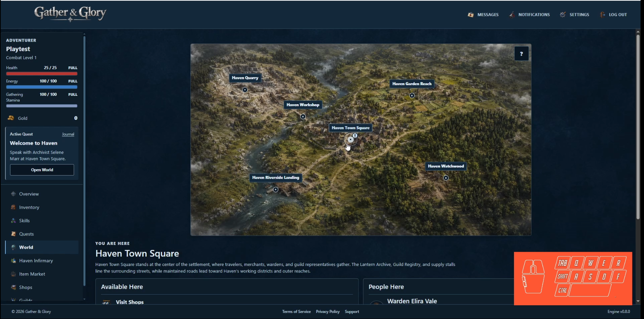Select the Haven Riverside Landing map marker
This screenshot has width=644, height=319.
click(276, 189)
